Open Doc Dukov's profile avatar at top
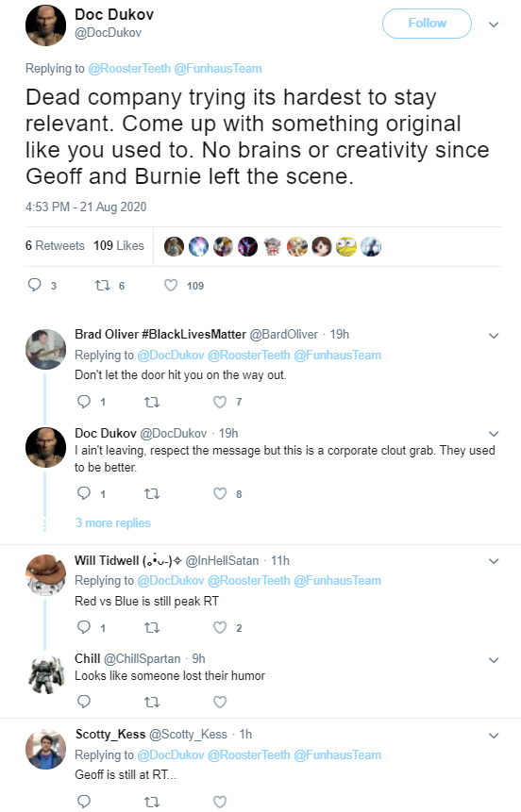Viewport: 521px width, 812px height. (x=45, y=25)
